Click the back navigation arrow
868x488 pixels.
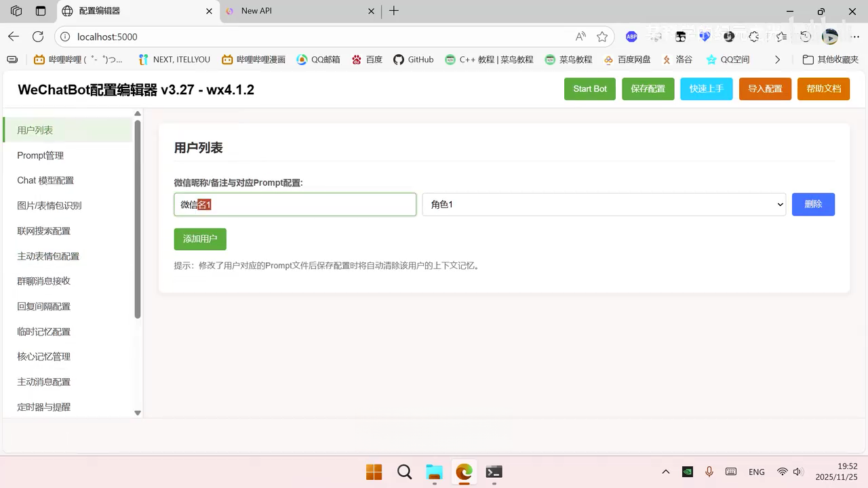click(14, 37)
